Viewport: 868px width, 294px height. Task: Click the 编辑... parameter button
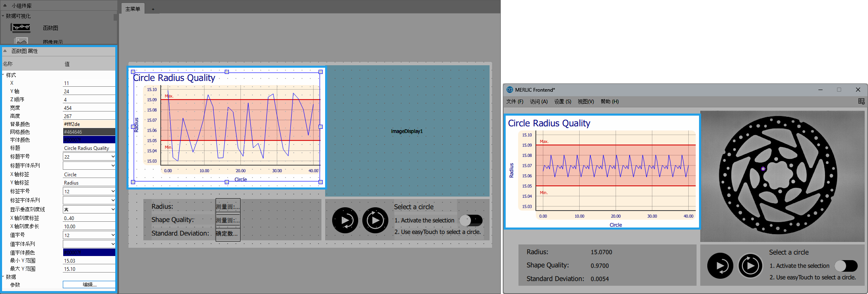click(89, 285)
